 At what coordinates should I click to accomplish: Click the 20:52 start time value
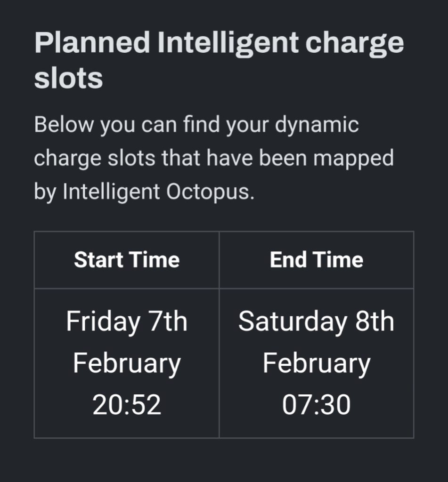pyautogui.click(x=127, y=405)
